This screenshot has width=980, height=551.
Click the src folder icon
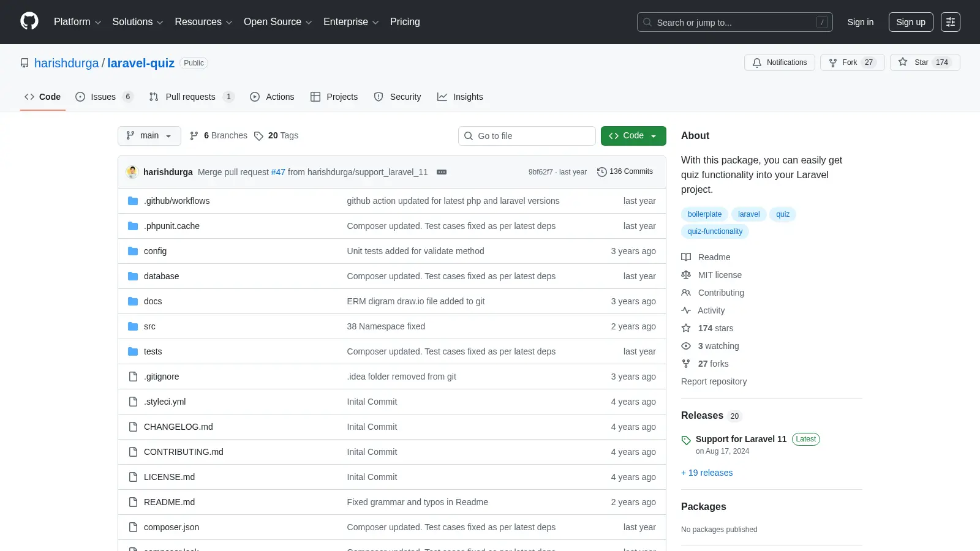(133, 326)
